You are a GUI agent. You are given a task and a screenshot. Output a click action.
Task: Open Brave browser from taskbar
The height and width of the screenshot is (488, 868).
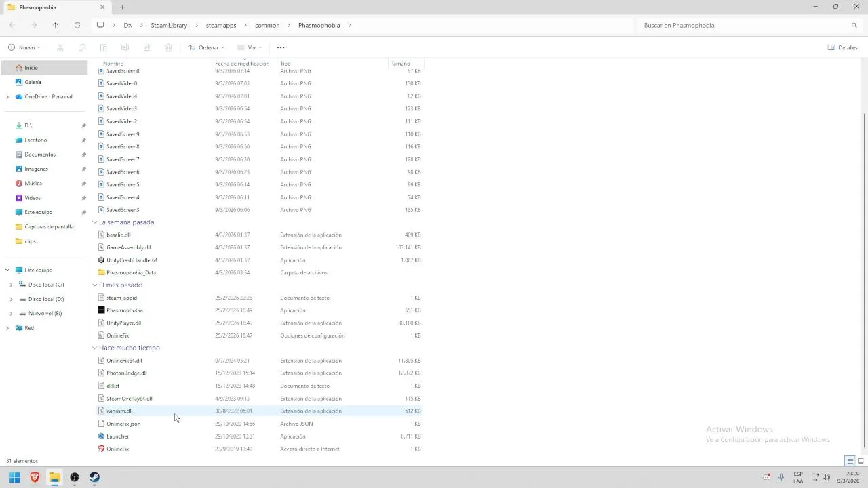pos(35,477)
